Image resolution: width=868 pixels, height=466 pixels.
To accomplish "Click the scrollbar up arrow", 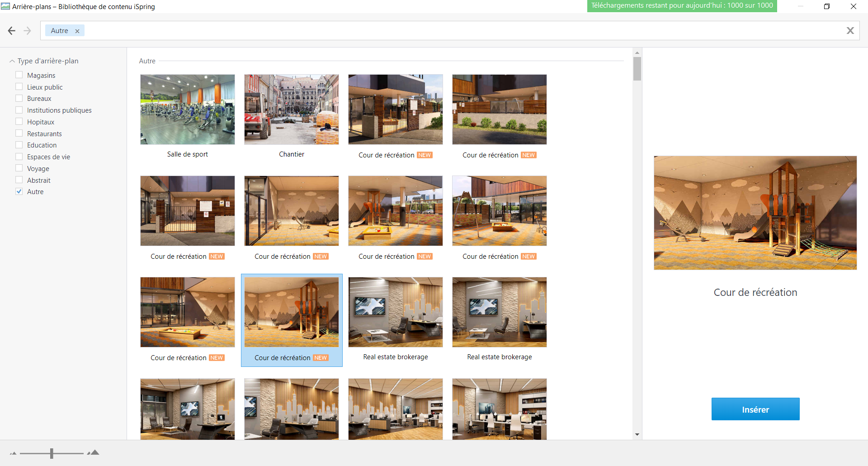I will pyautogui.click(x=637, y=53).
